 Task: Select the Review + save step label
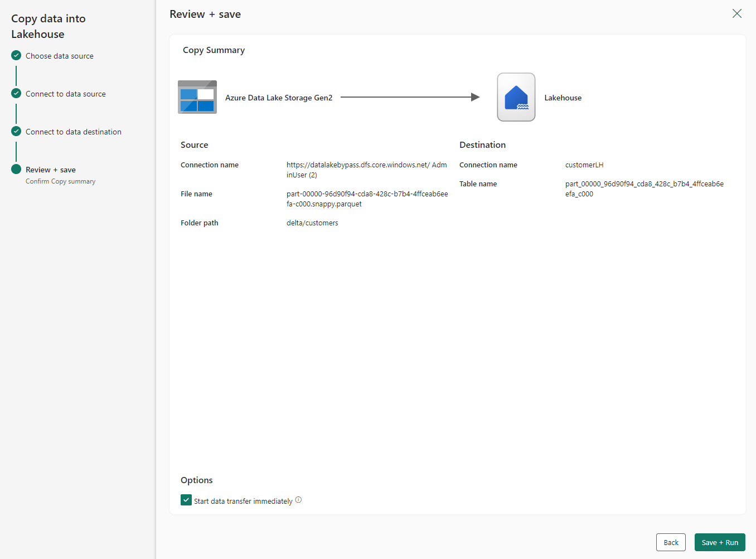click(51, 170)
